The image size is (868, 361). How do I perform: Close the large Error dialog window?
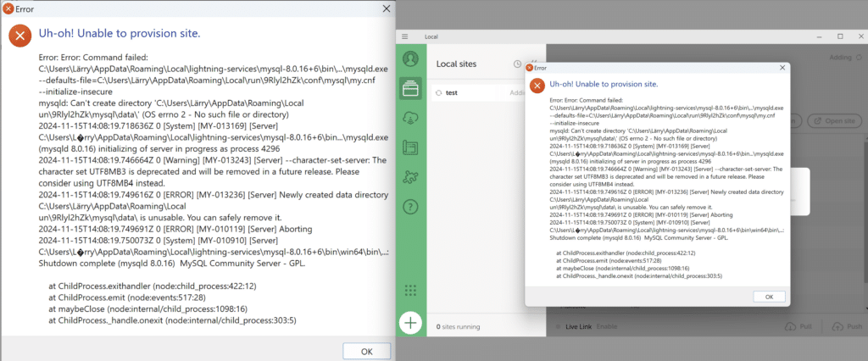387,8
